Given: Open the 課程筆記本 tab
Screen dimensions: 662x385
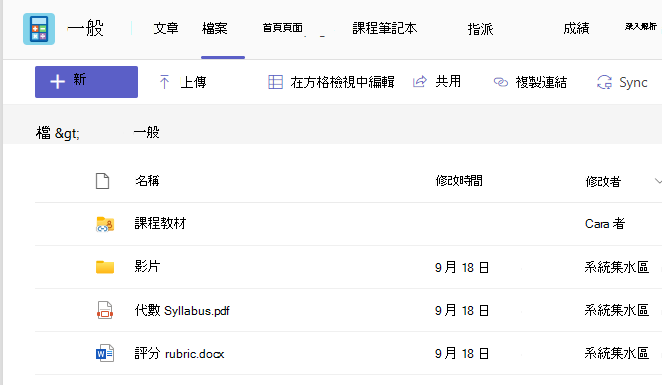Looking at the screenshot, I should [385, 28].
